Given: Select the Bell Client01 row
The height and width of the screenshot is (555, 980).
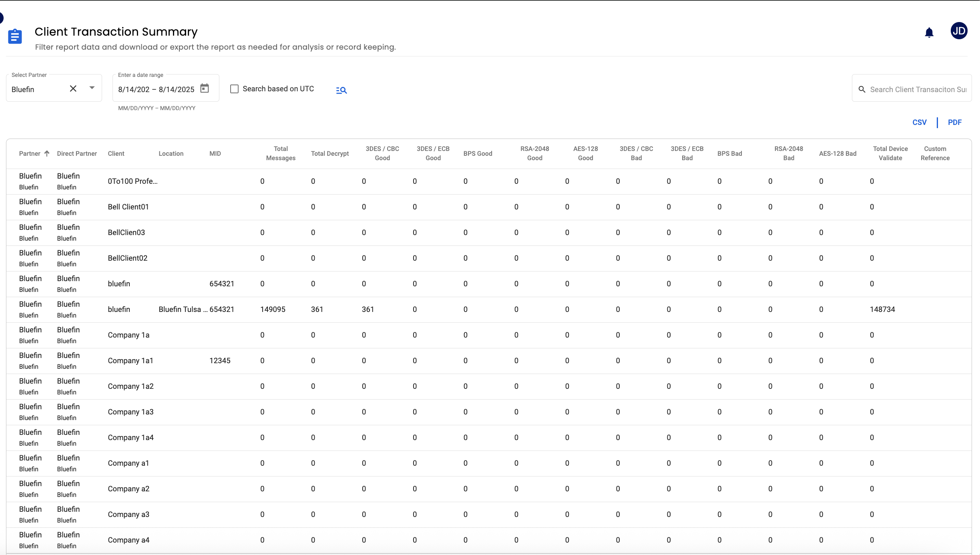Looking at the screenshot, I should click(x=489, y=207).
